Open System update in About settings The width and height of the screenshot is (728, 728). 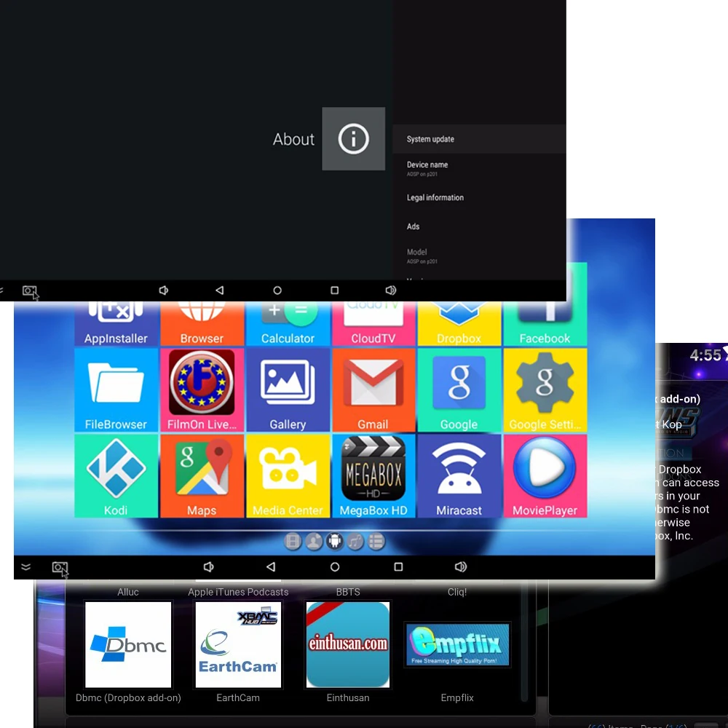[479, 139]
